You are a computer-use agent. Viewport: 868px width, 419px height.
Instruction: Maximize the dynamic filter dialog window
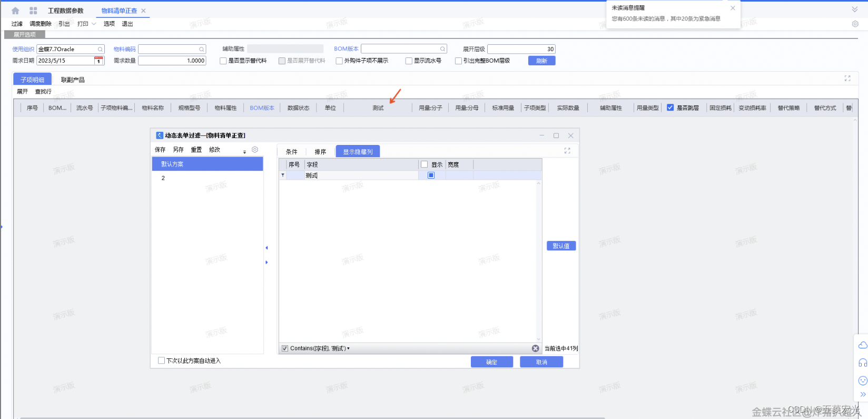coord(556,135)
